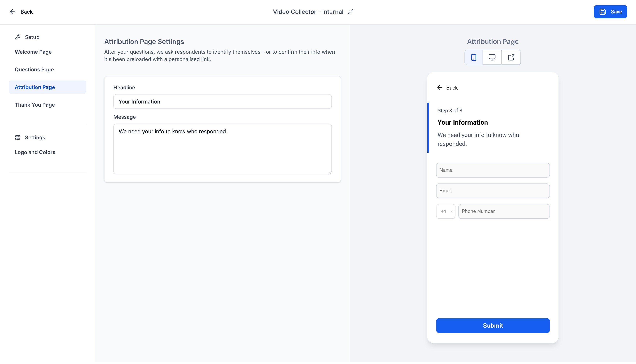Go to the Questions Page section

tap(34, 69)
